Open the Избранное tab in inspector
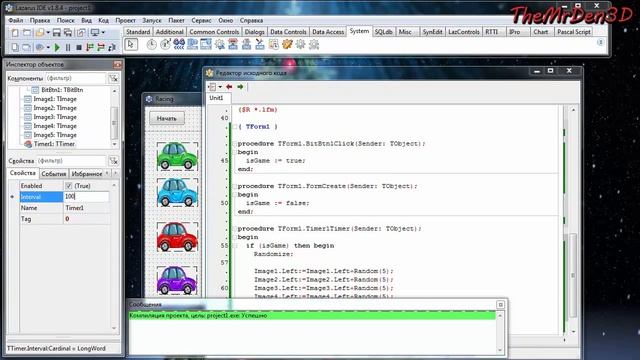 [87, 174]
